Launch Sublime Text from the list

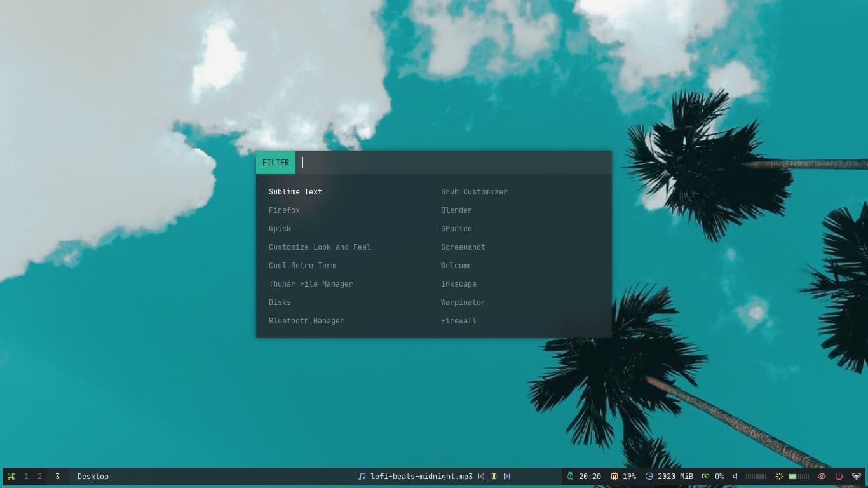(295, 192)
